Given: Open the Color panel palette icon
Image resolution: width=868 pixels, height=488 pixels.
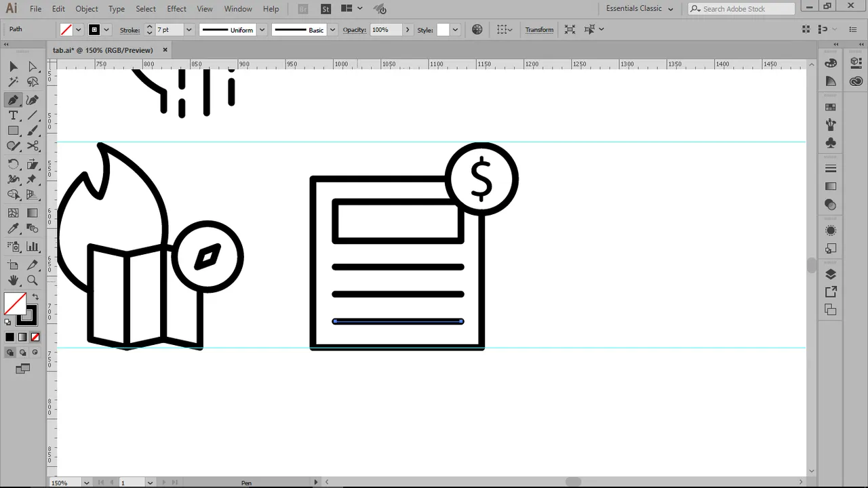Looking at the screenshot, I should click(831, 63).
